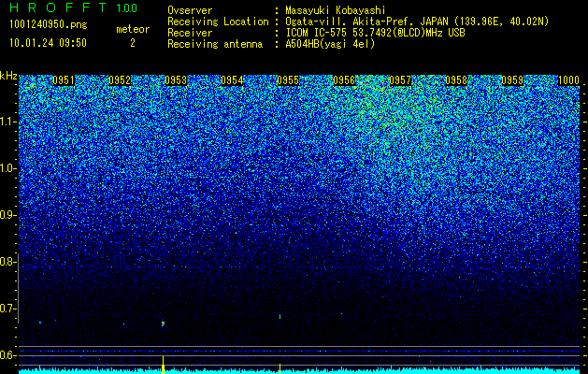Click the antenna A504HB(yagi 4el) text
The height and width of the screenshot is (374, 588).
(330, 44)
